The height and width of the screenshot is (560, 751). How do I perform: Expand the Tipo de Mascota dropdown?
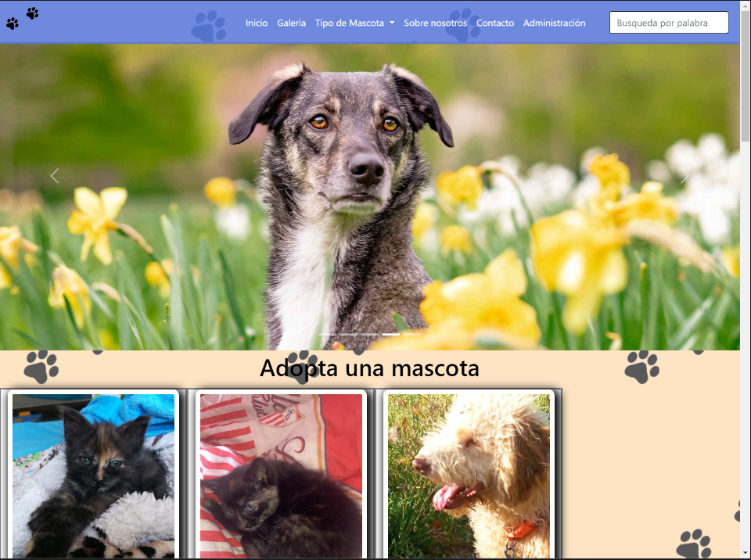click(x=354, y=23)
